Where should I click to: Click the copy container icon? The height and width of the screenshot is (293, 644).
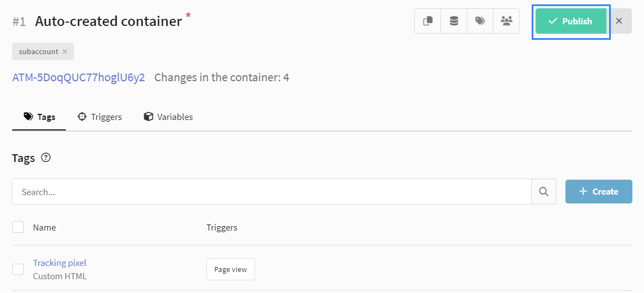428,21
